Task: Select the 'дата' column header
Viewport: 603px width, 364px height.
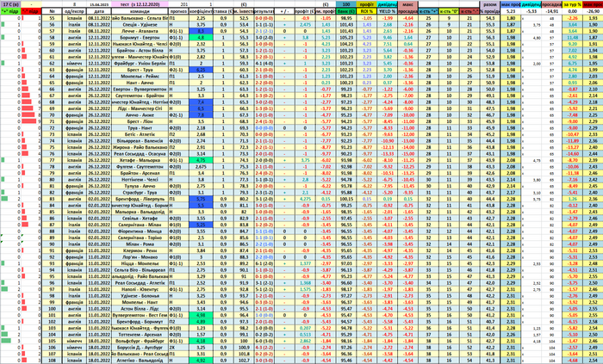Action: [99, 11]
